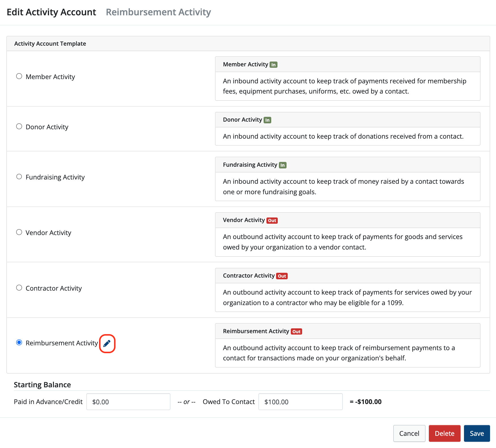Image resolution: width=496 pixels, height=448 pixels.
Task: Click the Out badge next to Contractor Activity
Action: pyautogui.click(x=282, y=276)
